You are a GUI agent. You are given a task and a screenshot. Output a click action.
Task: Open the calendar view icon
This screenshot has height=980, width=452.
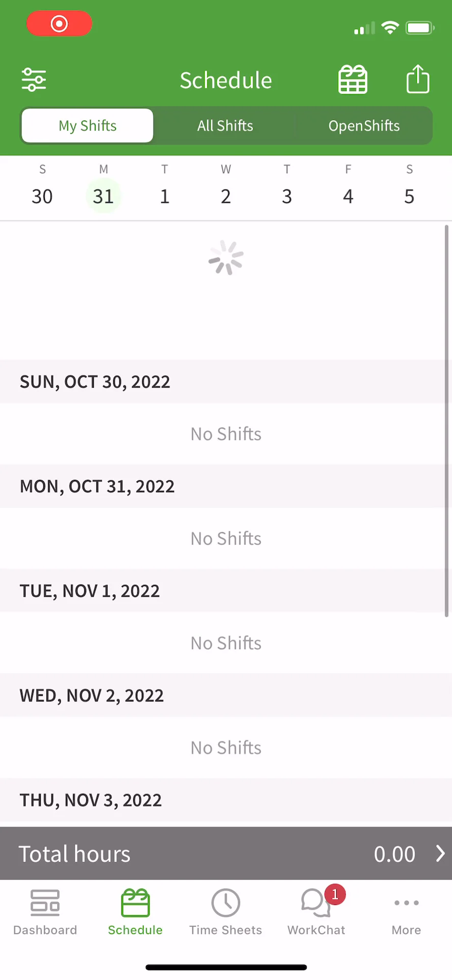coord(353,80)
